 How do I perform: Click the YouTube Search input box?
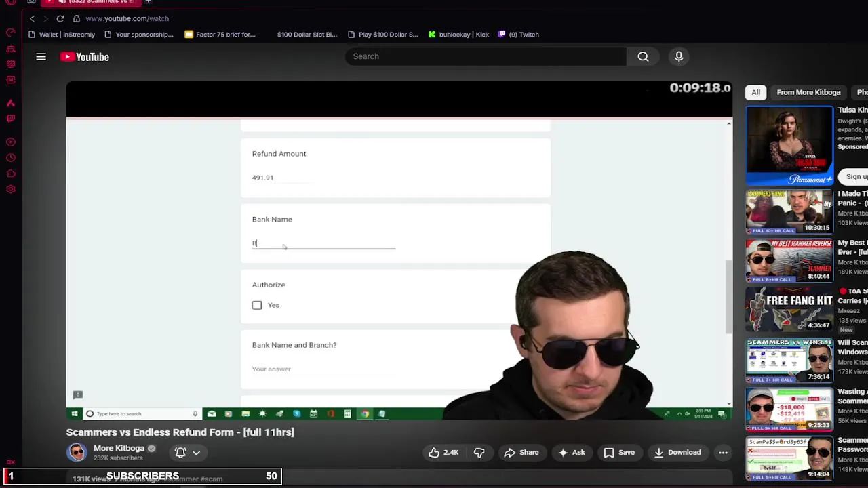point(486,56)
